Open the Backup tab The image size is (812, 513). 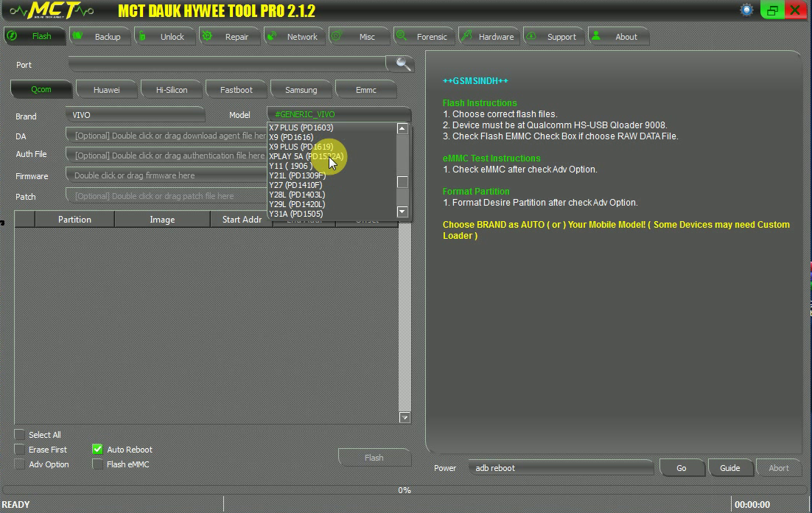(99, 36)
